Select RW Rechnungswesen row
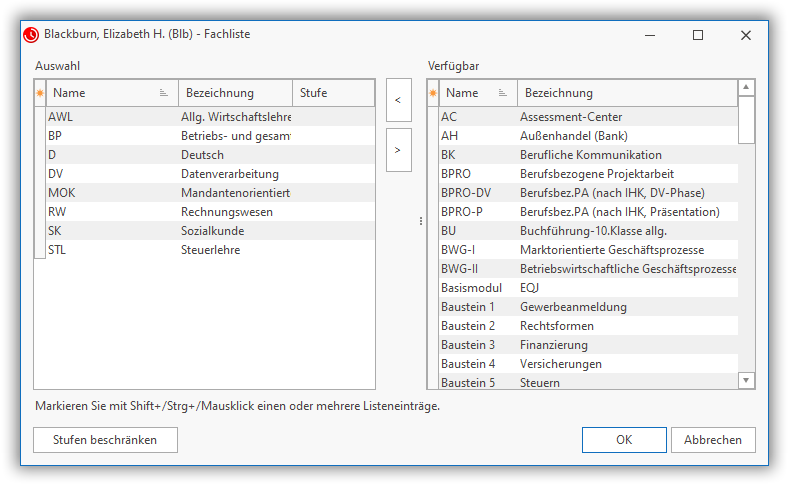The height and width of the screenshot is (486, 789). coord(210,212)
